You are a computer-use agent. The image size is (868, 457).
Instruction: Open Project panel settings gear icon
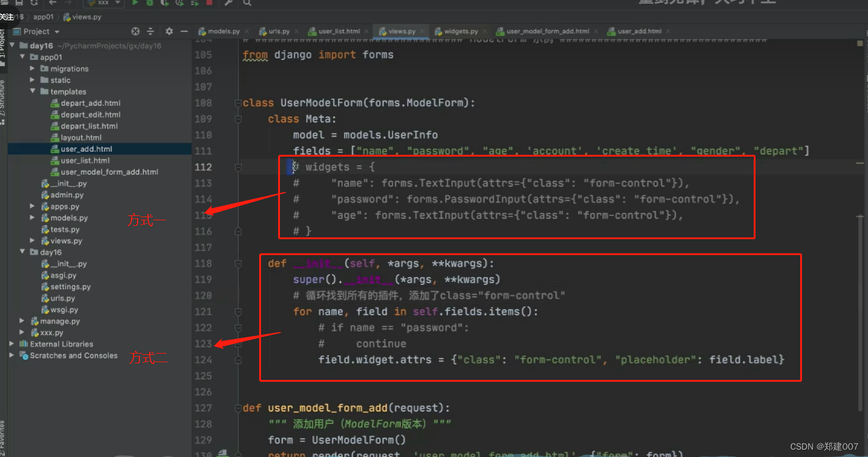pos(169,31)
